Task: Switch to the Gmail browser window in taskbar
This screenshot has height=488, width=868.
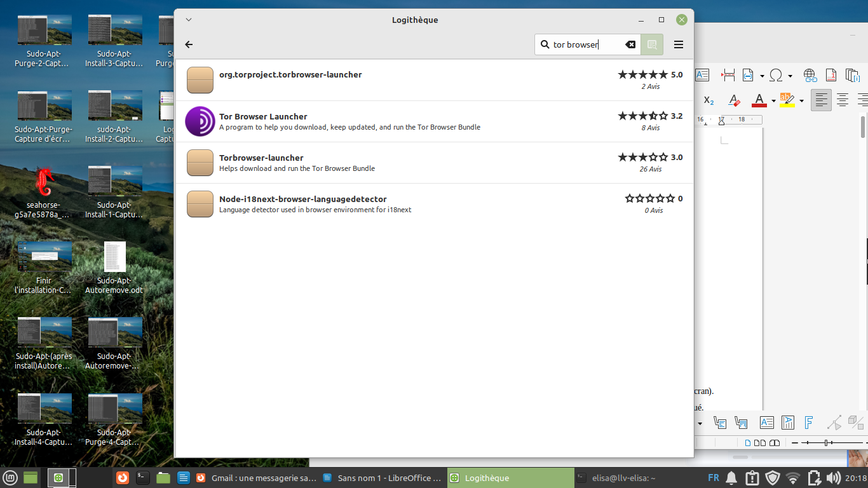Action: (x=255, y=478)
